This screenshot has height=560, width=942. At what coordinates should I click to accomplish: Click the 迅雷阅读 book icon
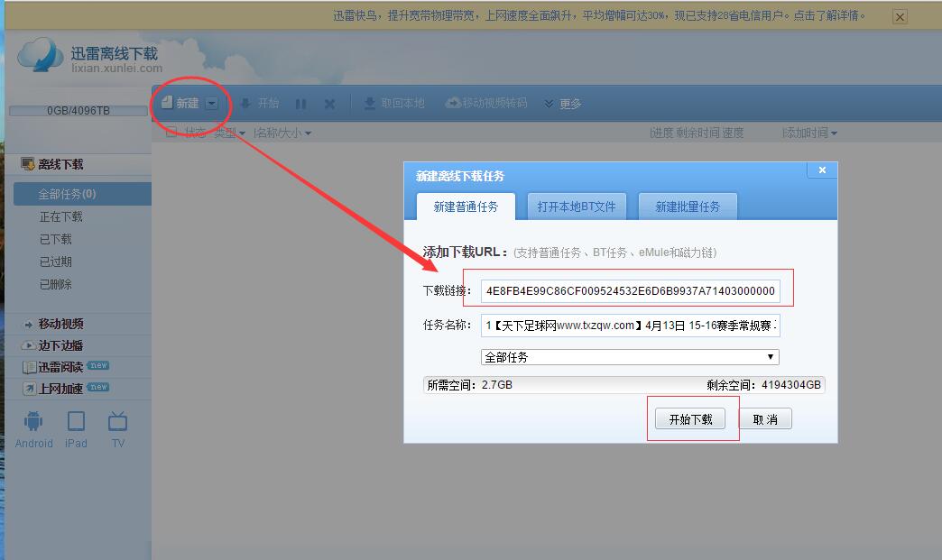[29, 367]
